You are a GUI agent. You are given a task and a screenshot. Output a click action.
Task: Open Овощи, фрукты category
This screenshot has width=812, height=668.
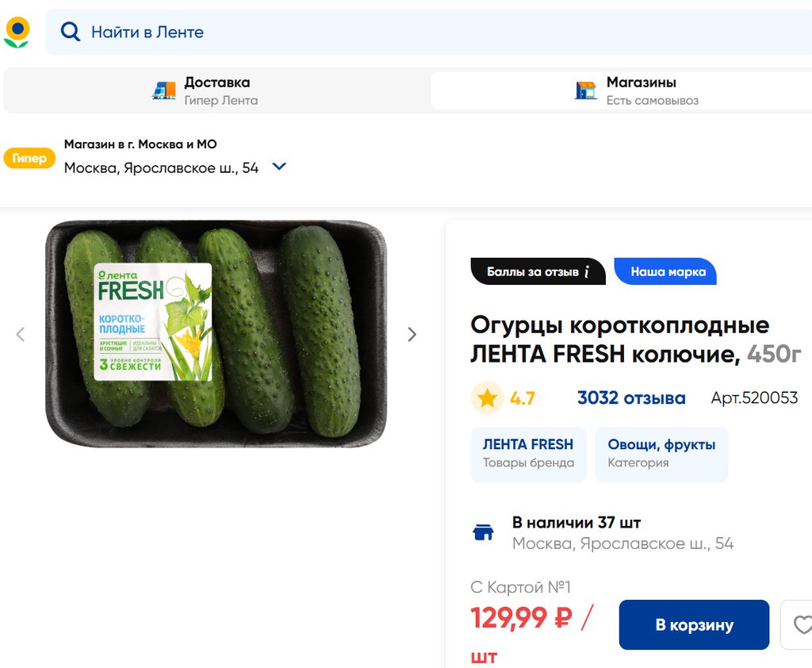point(661,454)
